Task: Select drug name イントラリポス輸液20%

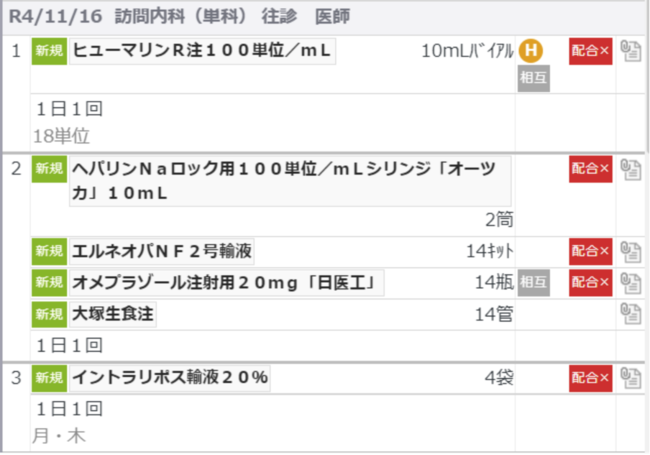Action: (170, 378)
